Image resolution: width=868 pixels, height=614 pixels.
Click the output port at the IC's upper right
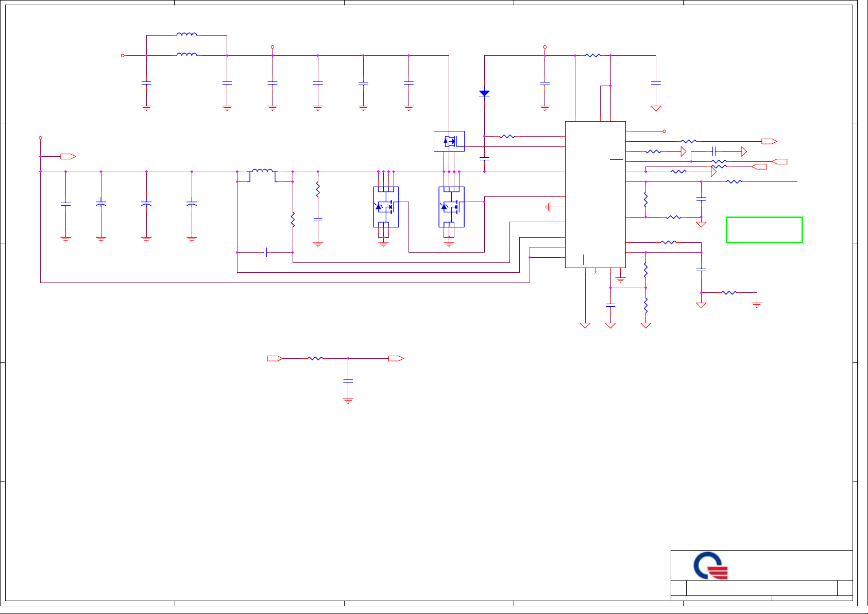pyautogui.click(x=769, y=141)
